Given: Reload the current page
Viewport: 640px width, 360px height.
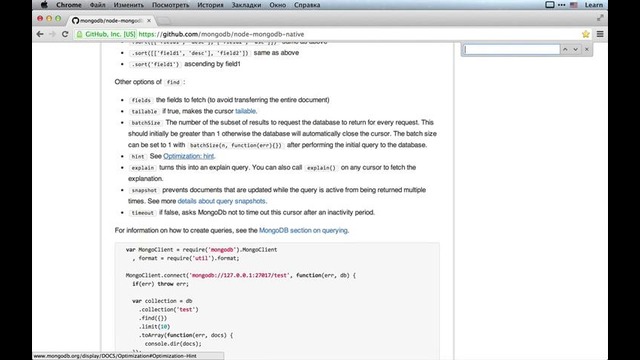Looking at the screenshot, I should coord(65,34).
